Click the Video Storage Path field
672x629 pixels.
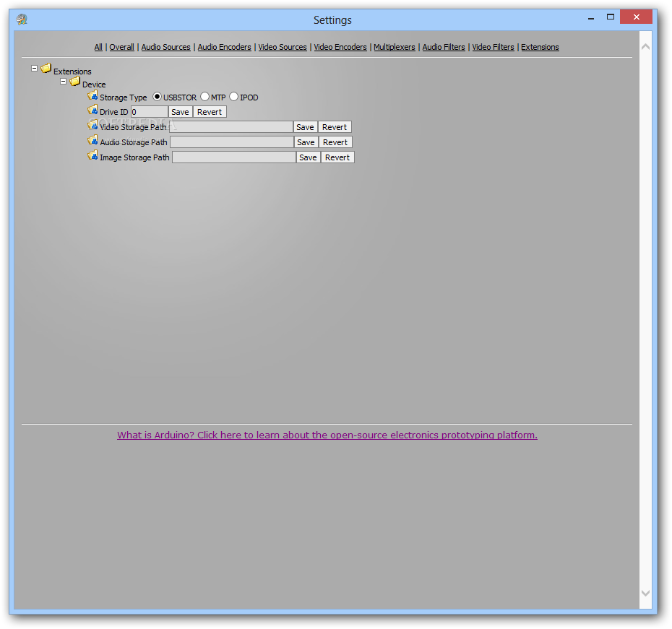tap(231, 127)
